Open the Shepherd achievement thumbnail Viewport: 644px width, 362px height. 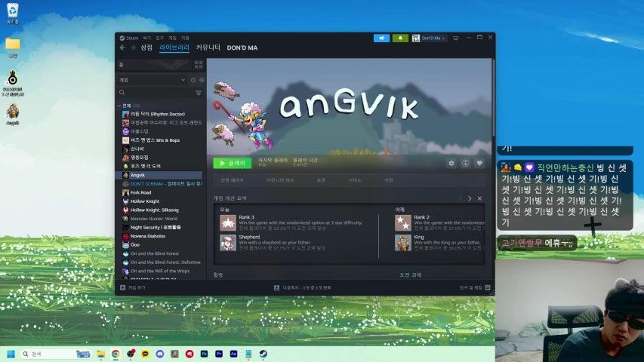point(228,243)
